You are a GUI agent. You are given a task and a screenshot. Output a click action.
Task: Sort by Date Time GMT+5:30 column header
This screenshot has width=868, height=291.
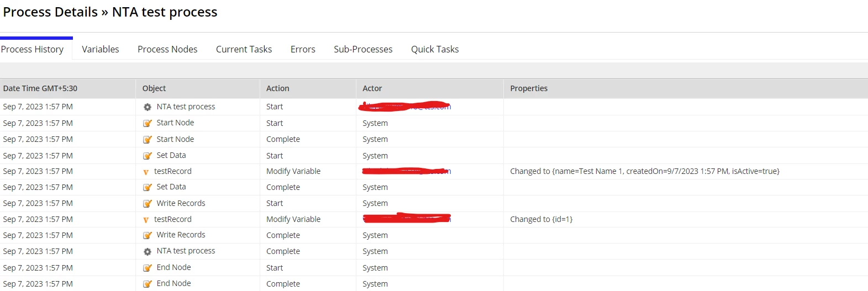[x=40, y=88]
